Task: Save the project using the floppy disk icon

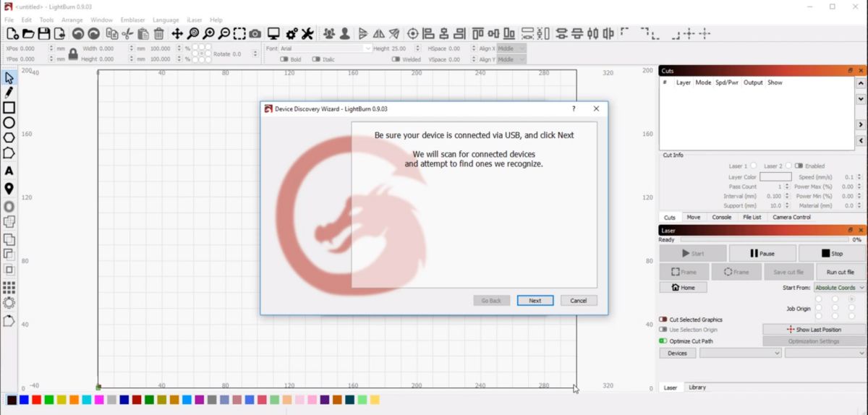Action: tap(44, 33)
